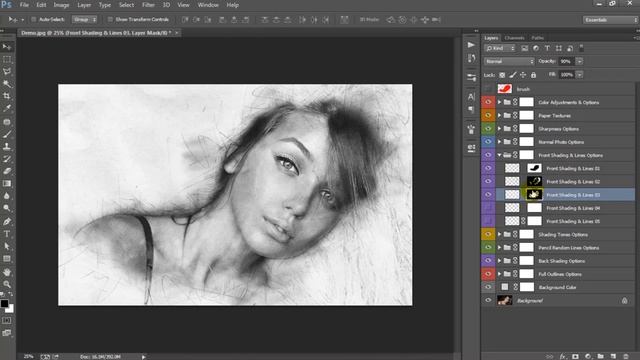Hide Normal Photo Options group
This screenshot has width=640, height=360.
[488, 142]
